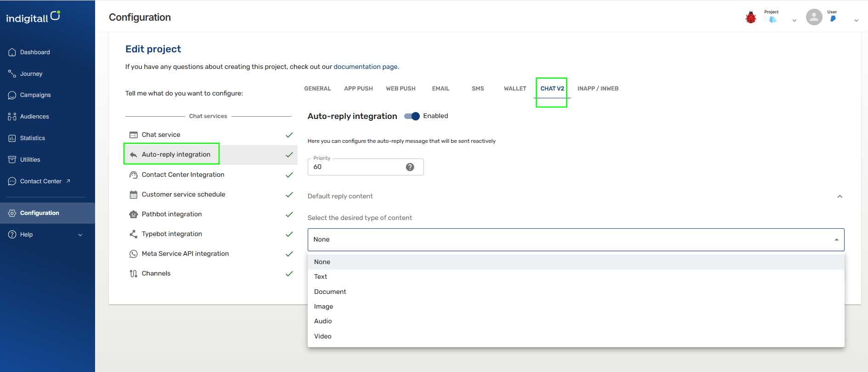
Task: Open the documentation page link
Action: pos(366,67)
